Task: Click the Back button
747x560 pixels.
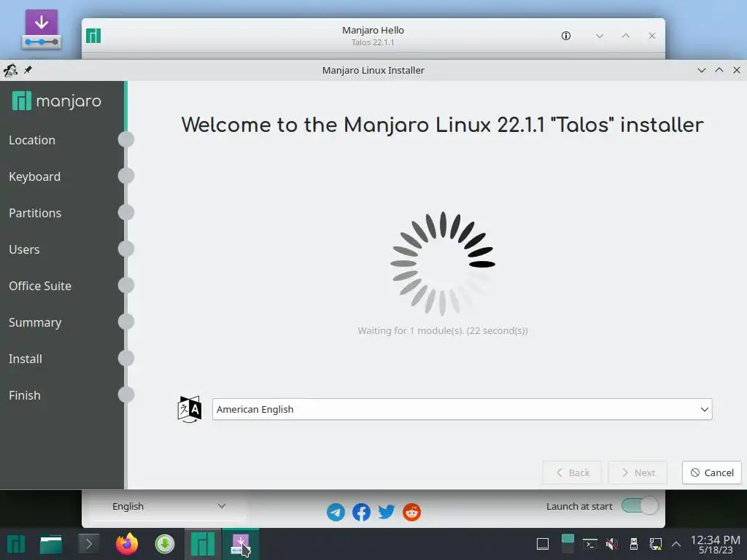Action: coord(572,472)
